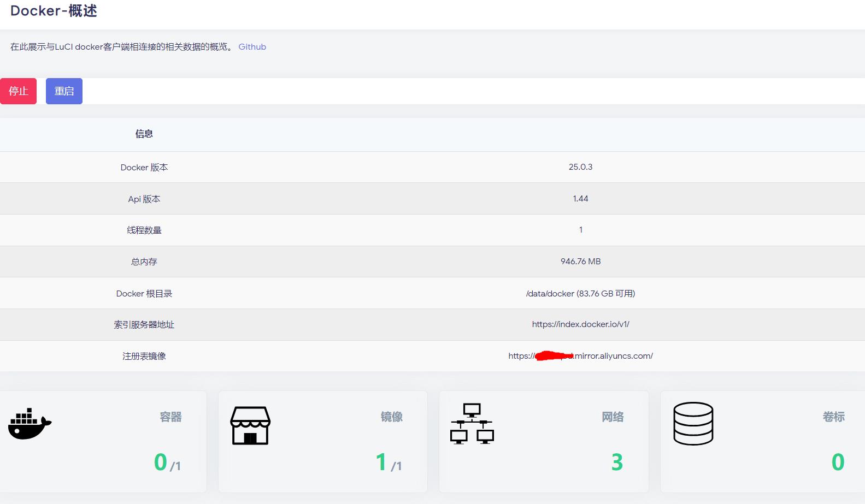Click the Docker 版本 row label
Image resolution: width=865 pixels, height=504 pixels.
pyautogui.click(x=144, y=168)
